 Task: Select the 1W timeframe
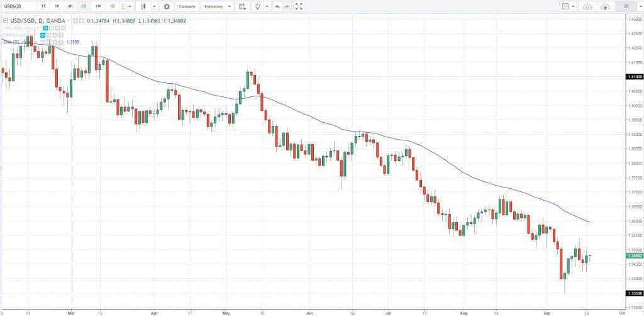(97, 6)
